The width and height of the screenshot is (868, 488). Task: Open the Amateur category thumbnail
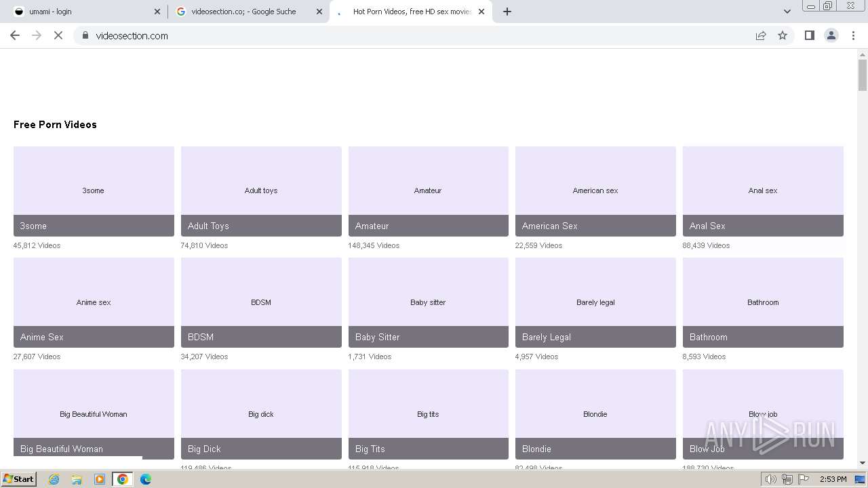point(429,191)
